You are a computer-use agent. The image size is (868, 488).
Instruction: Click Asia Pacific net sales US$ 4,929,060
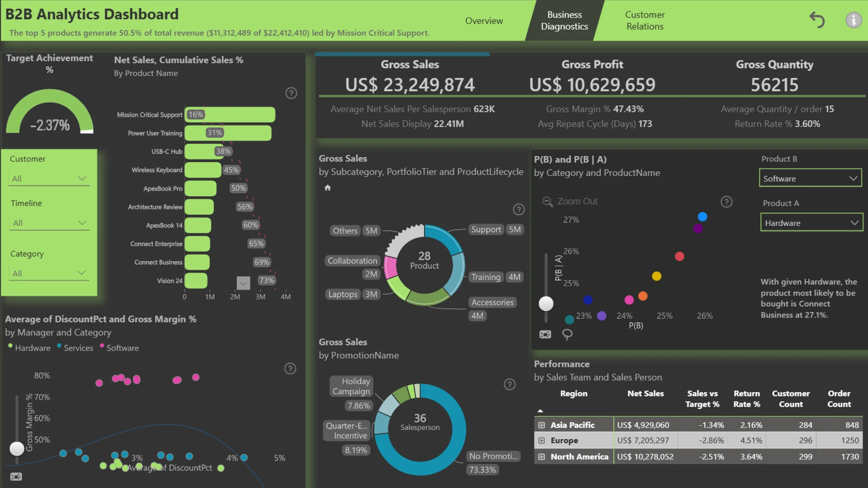pos(643,425)
